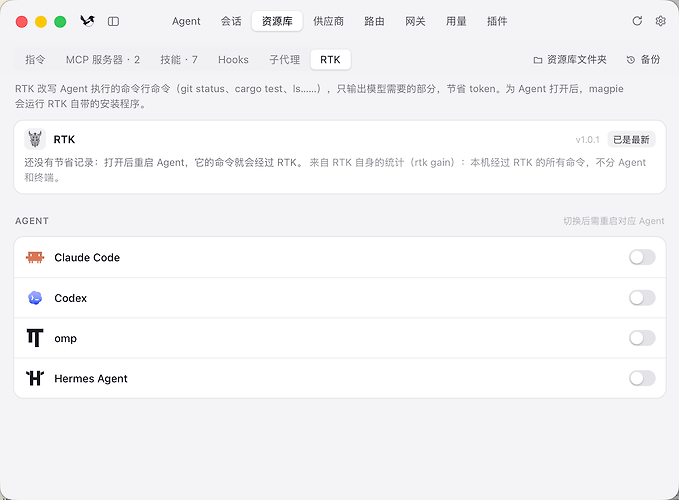Open the 路由 tab
This screenshot has height=500, width=679.
[375, 21]
